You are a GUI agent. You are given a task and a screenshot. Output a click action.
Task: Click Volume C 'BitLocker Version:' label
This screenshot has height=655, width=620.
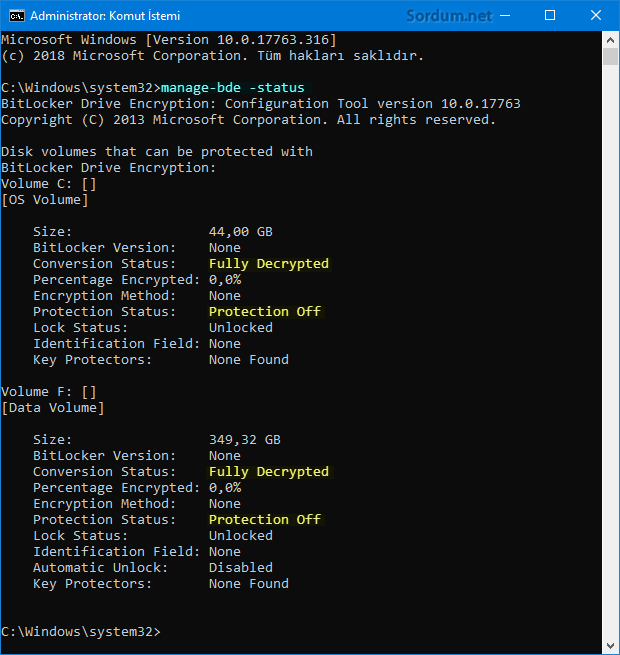(x=104, y=248)
